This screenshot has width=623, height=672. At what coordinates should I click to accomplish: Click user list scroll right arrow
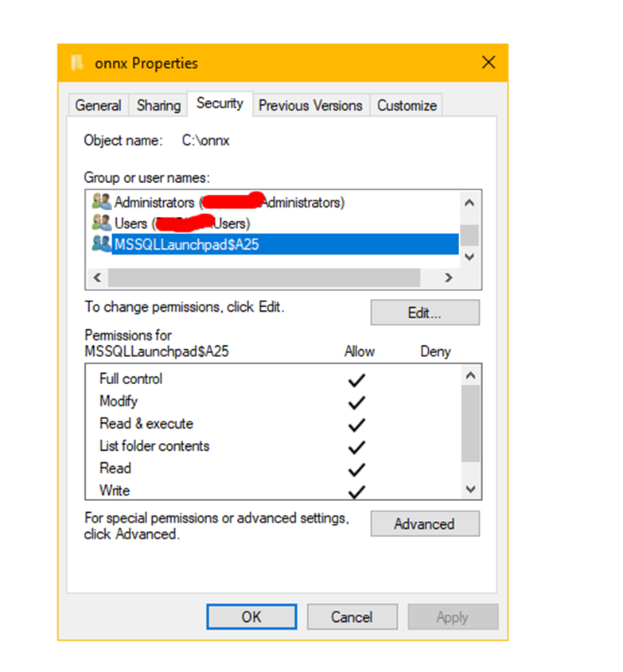click(449, 278)
